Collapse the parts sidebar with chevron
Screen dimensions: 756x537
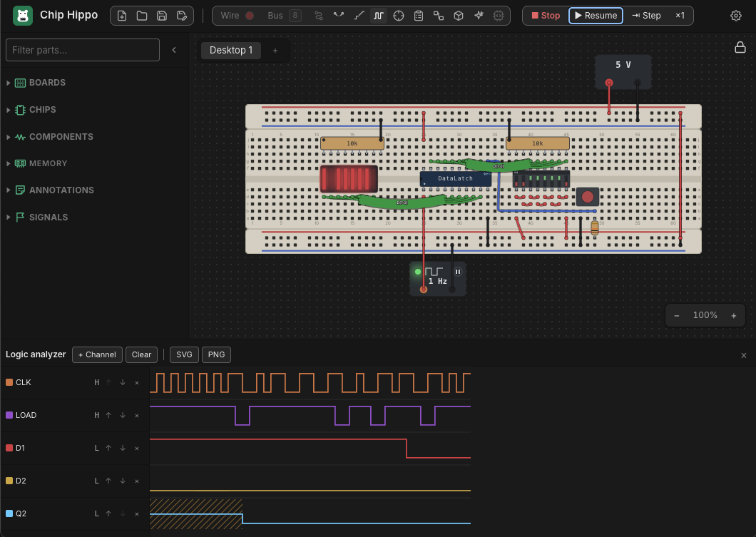point(174,50)
